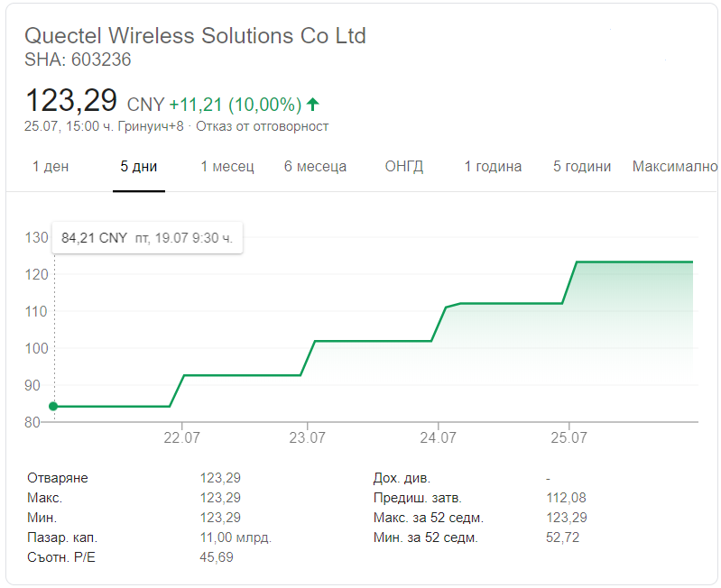The width and height of the screenshot is (721, 588).
Task: Open the ОНГД year-to-date tab
Action: coord(404,166)
